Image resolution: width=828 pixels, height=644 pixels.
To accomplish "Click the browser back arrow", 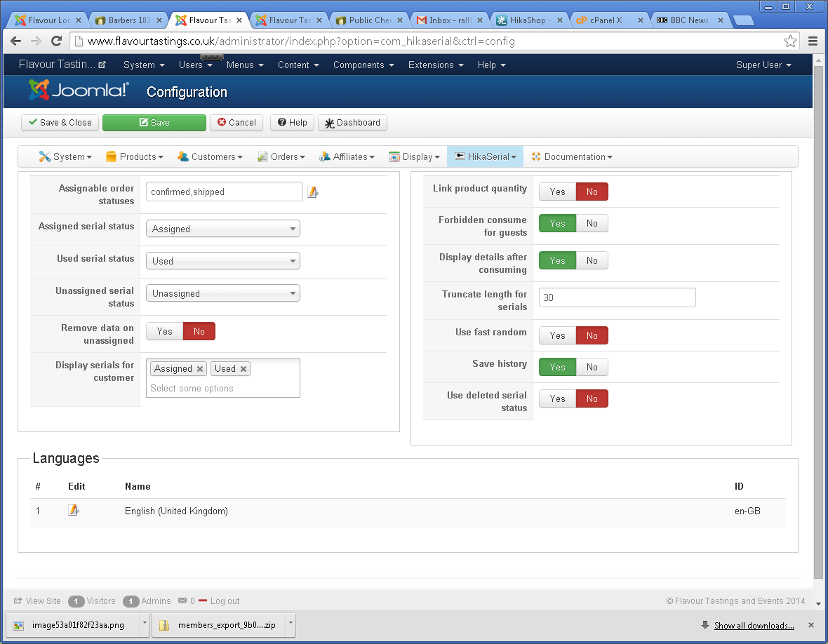I will pos(16,41).
